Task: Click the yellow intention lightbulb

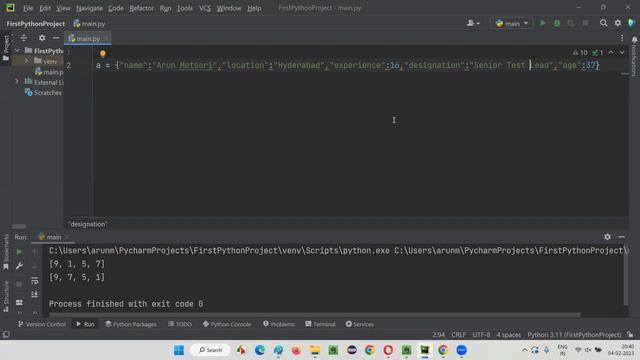Action: (x=102, y=53)
